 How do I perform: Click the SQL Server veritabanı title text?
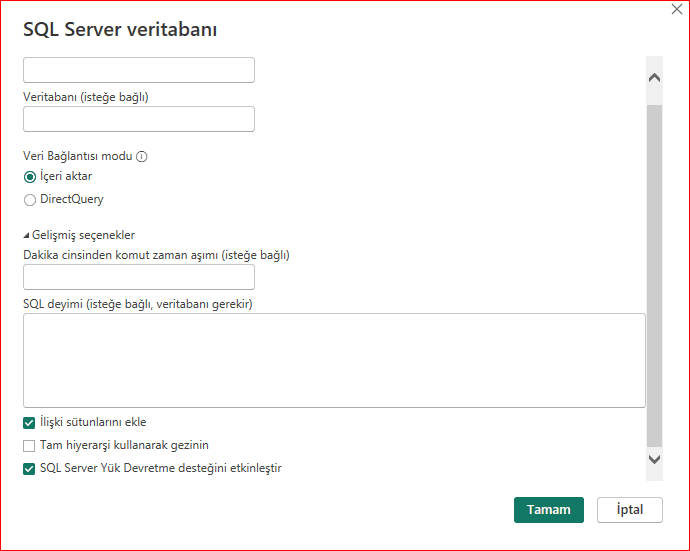point(120,30)
